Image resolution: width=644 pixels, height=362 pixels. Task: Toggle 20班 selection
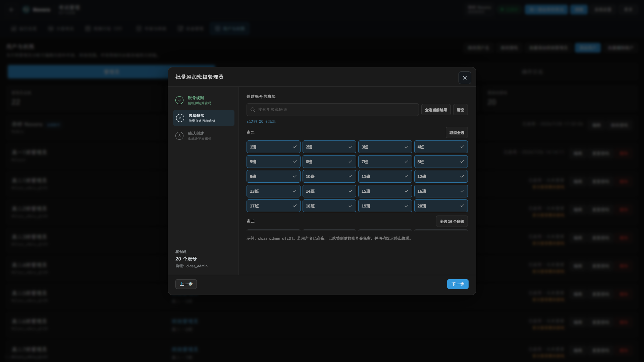pyautogui.click(x=441, y=206)
